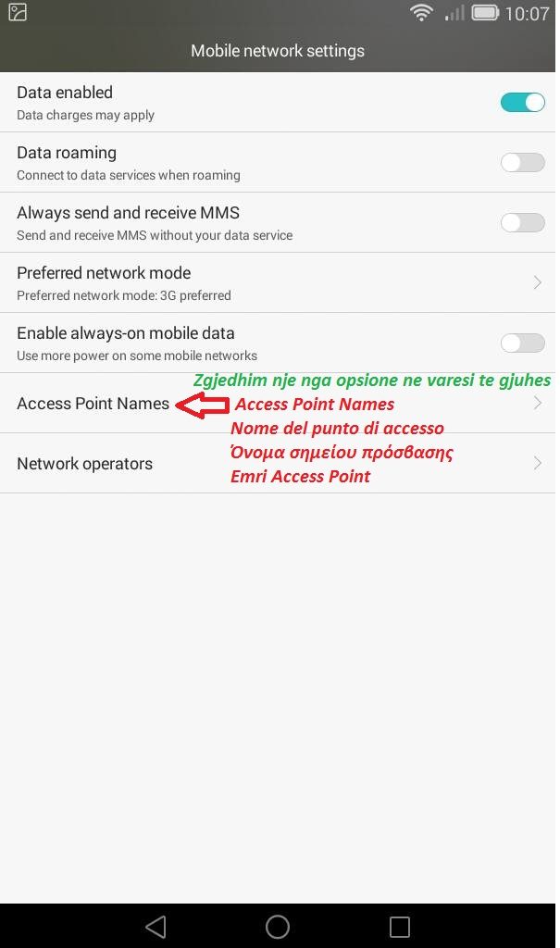Tap the screenshot notification icon in status bar
This screenshot has width=560, height=948.
tap(18, 12)
